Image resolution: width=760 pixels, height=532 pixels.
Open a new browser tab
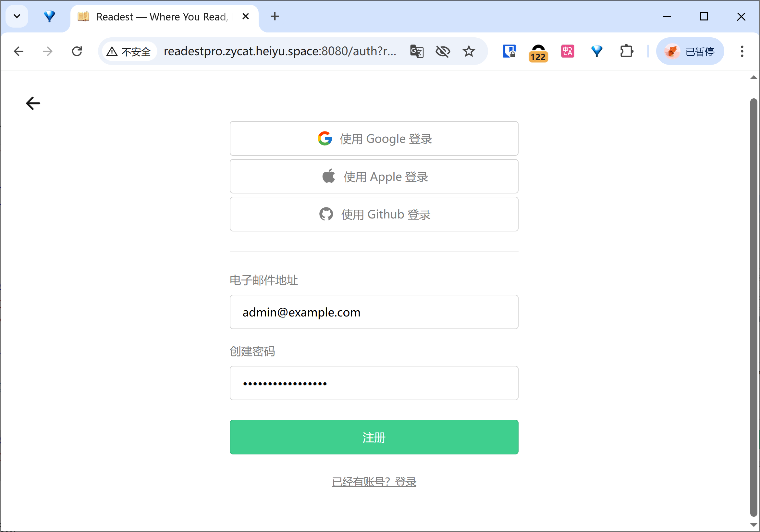[275, 16]
